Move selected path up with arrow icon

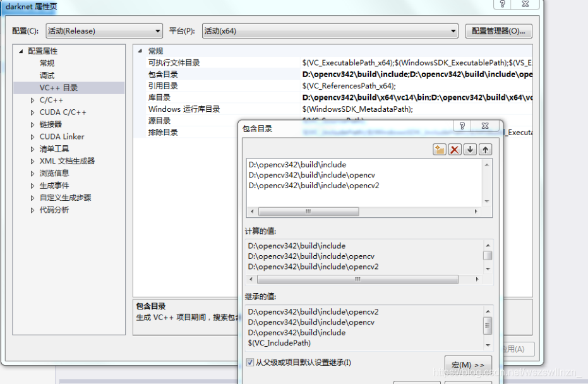click(x=485, y=150)
